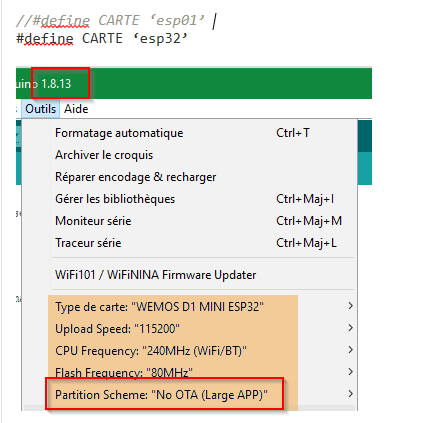Screen dimensions: 441x423
Task: Expand the Flash Frequency submenu arrow
Action: coord(350,372)
